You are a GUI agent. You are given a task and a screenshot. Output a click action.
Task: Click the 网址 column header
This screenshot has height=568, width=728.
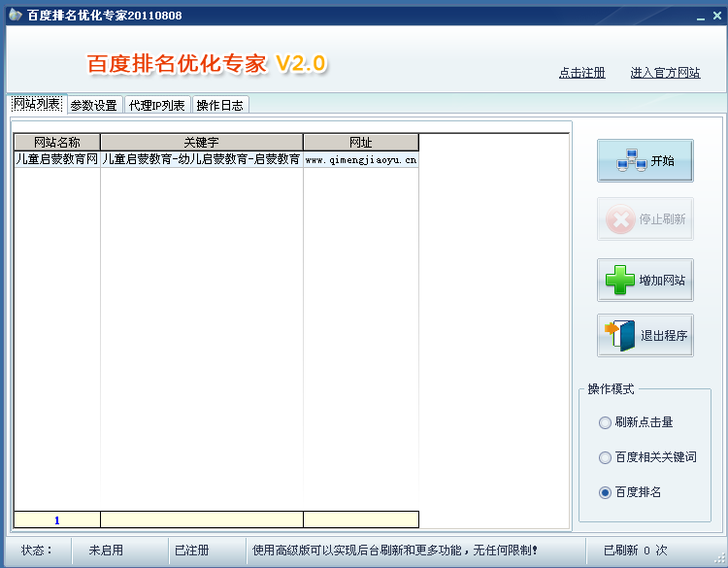(x=361, y=142)
